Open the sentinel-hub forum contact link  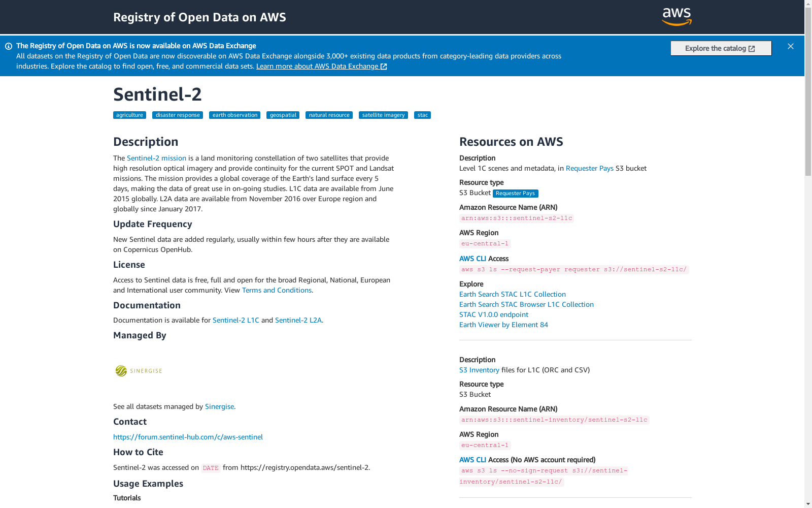pos(188,437)
